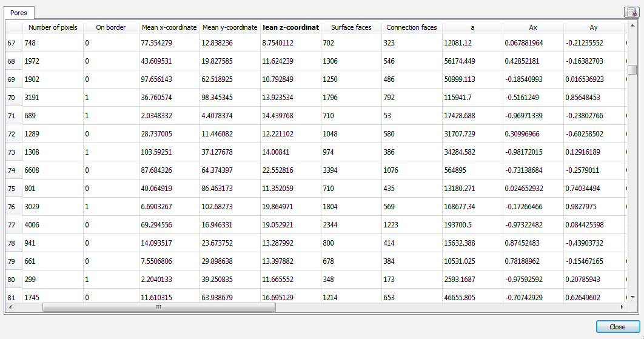644x339 pixels.
Task: Select row header 70
Action: click(x=12, y=98)
